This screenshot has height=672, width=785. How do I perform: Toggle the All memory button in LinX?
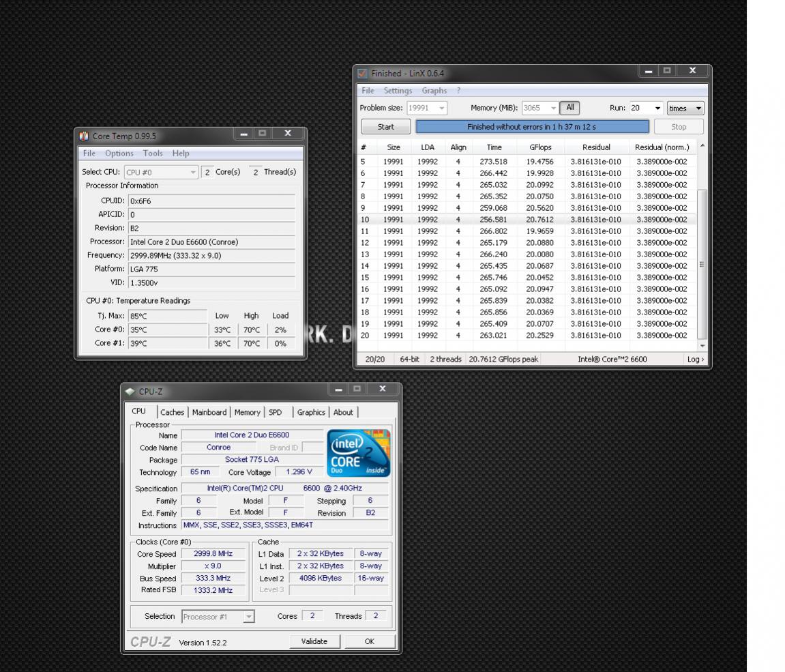coord(569,108)
